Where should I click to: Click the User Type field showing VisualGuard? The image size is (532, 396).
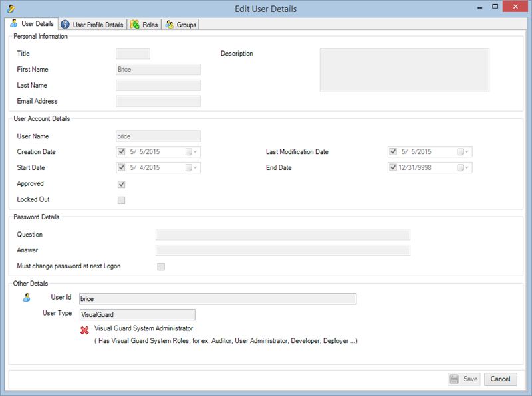138,315
